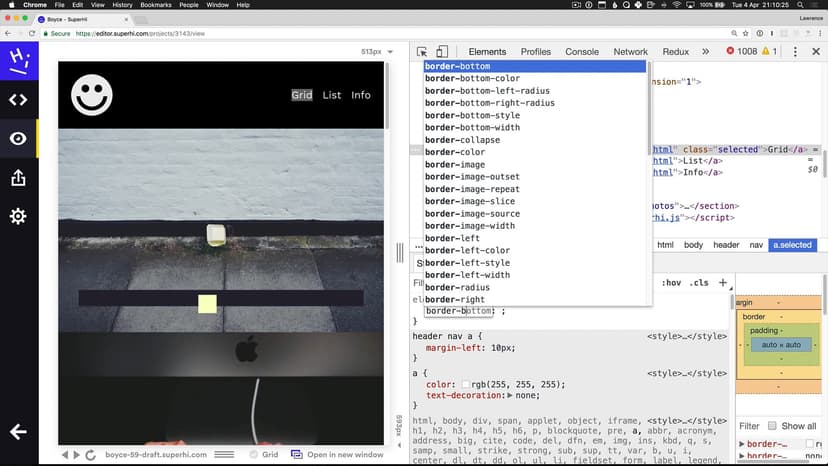828x466 pixels.
Task: Click the back arrow in left sidebar
Action: point(18,432)
